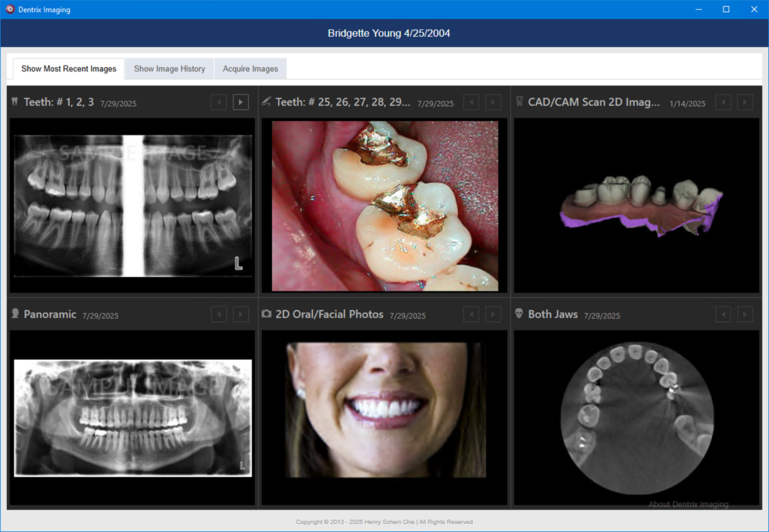
Task: Open the smiling facial photo thumbnail
Action: pyautogui.click(x=386, y=410)
